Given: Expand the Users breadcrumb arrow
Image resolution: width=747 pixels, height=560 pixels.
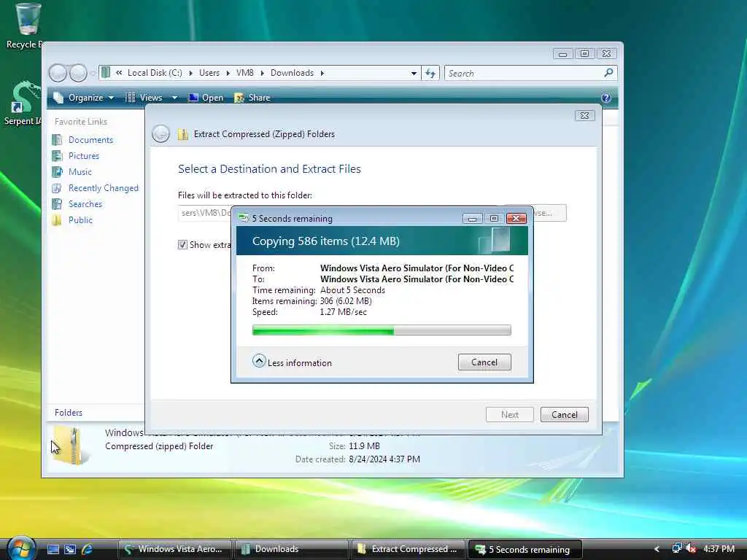Looking at the screenshot, I should (x=228, y=73).
